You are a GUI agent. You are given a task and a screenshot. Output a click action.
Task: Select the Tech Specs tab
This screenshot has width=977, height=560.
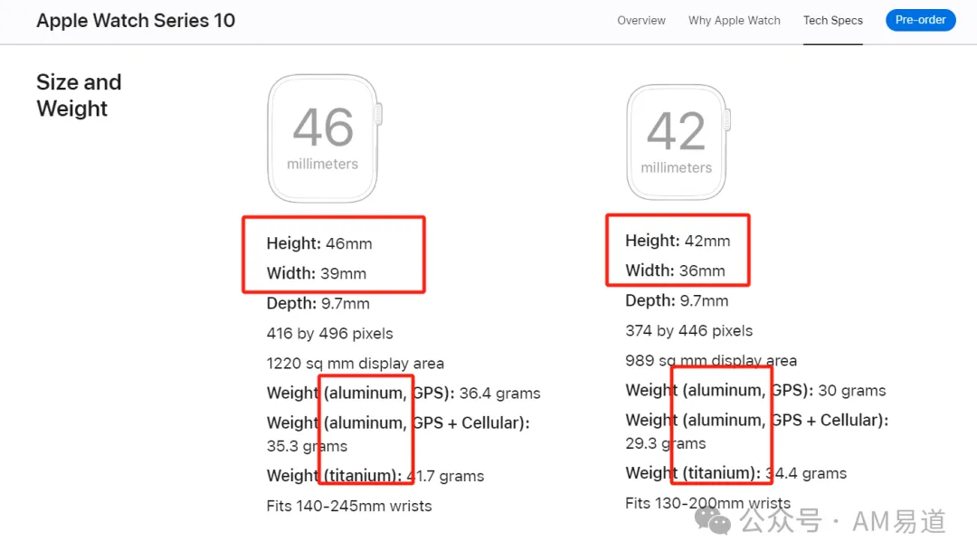click(x=832, y=21)
